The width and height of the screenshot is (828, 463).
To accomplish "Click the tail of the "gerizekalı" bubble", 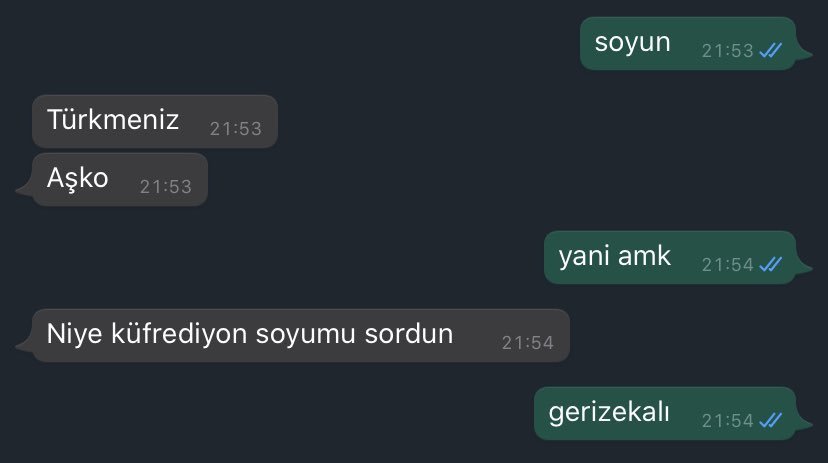I will tap(803, 423).
